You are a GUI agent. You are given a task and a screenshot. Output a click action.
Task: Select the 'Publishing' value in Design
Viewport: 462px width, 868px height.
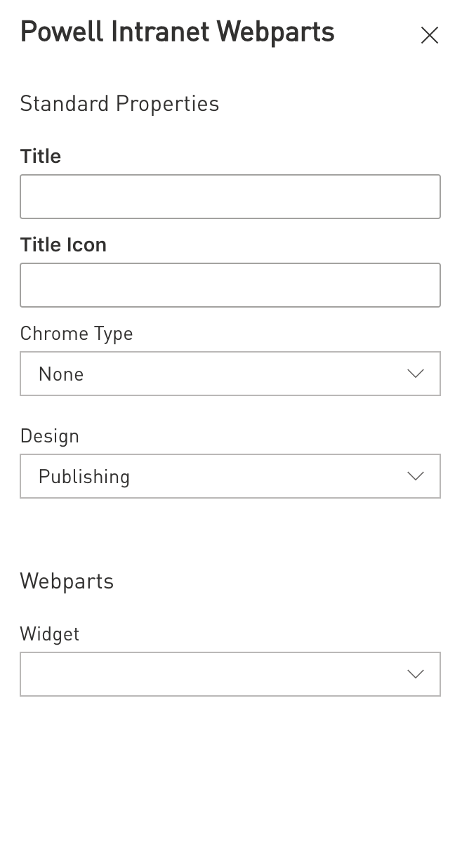tap(84, 477)
